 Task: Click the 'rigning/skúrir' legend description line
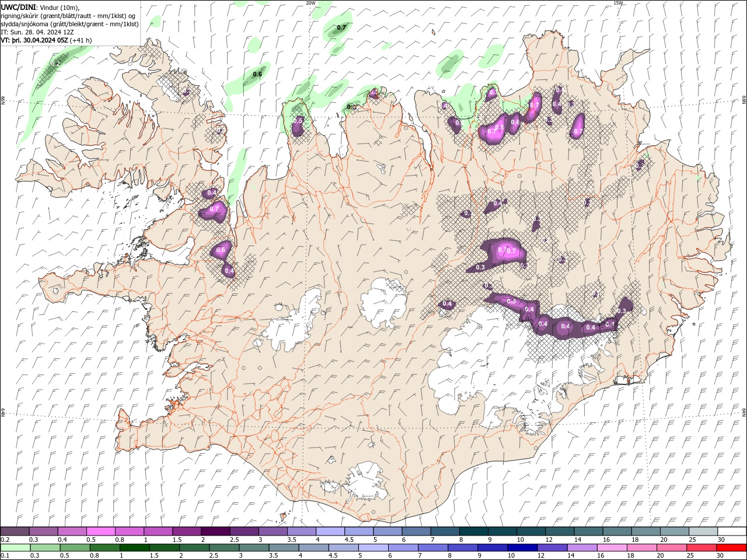68,16
